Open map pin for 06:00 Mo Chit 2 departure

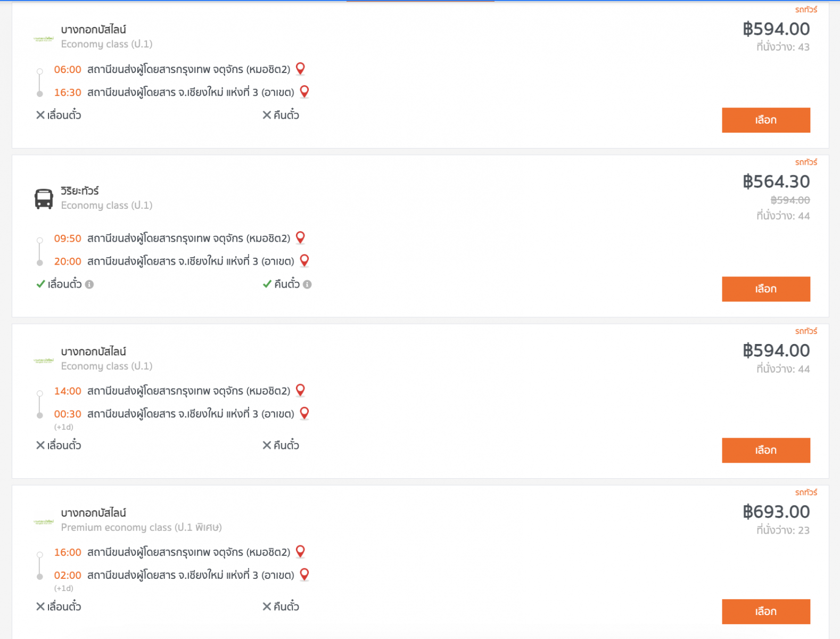[x=300, y=69]
